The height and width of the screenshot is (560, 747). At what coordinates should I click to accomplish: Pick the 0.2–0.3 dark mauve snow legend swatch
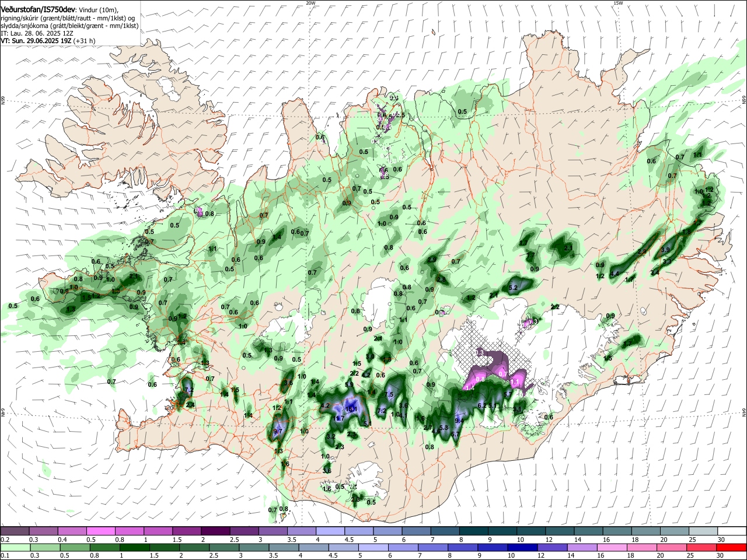pos(15,531)
